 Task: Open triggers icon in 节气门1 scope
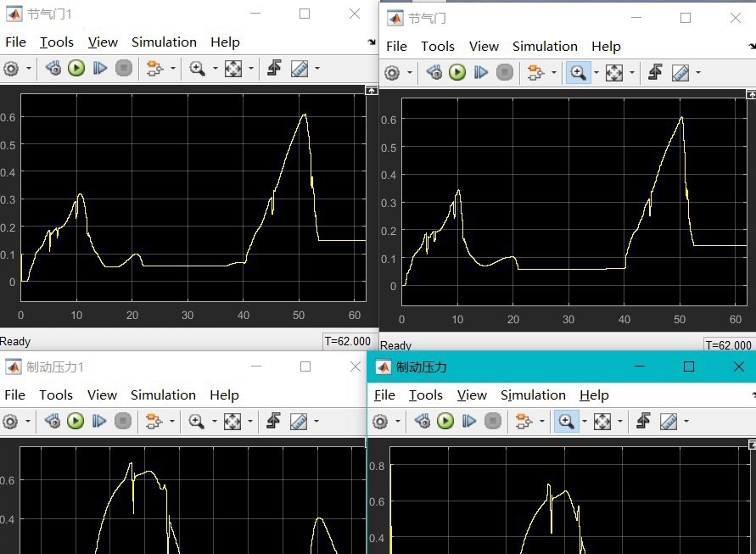click(x=274, y=68)
